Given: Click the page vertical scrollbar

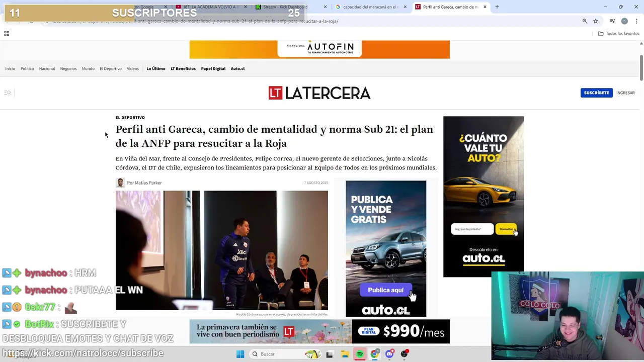Looking at the screenshot, I should point(641,68).
